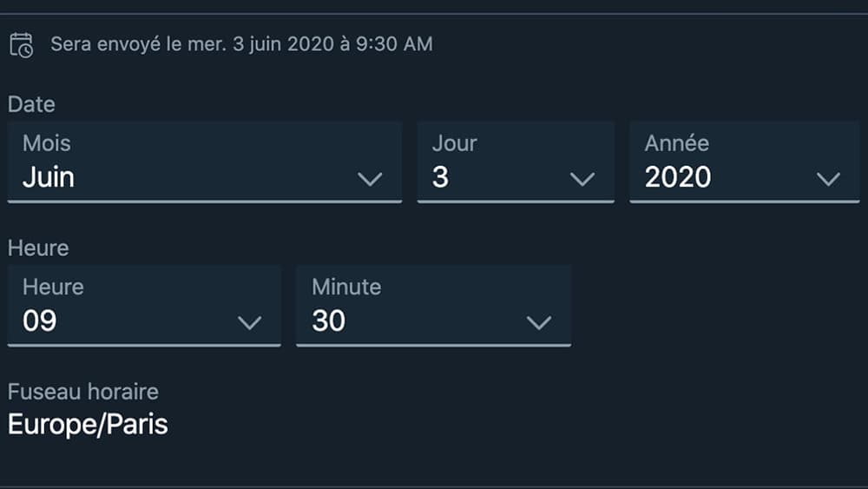Click the "Date" section heading
The width and height of the screenshot is (868, 489).
pos(31,104)
